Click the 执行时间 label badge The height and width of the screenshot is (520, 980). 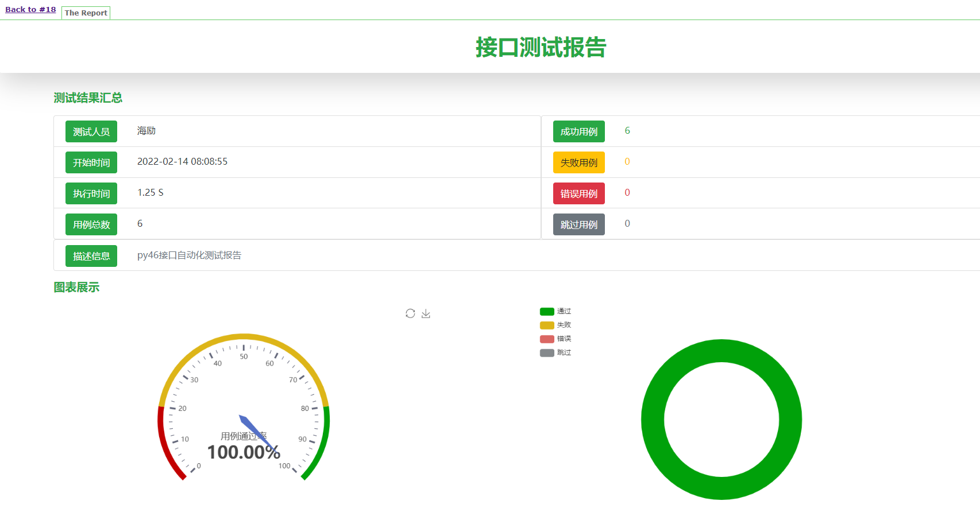91,193
